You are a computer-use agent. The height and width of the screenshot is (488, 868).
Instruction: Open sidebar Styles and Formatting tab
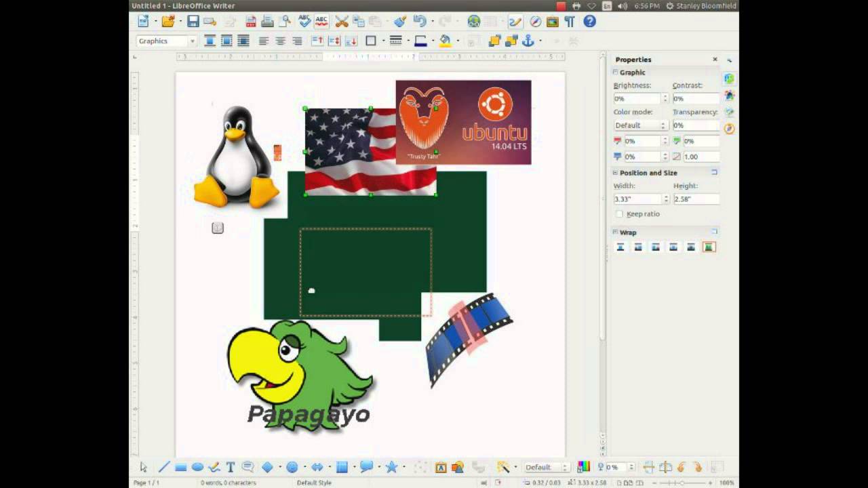click(x=729, y=96)
